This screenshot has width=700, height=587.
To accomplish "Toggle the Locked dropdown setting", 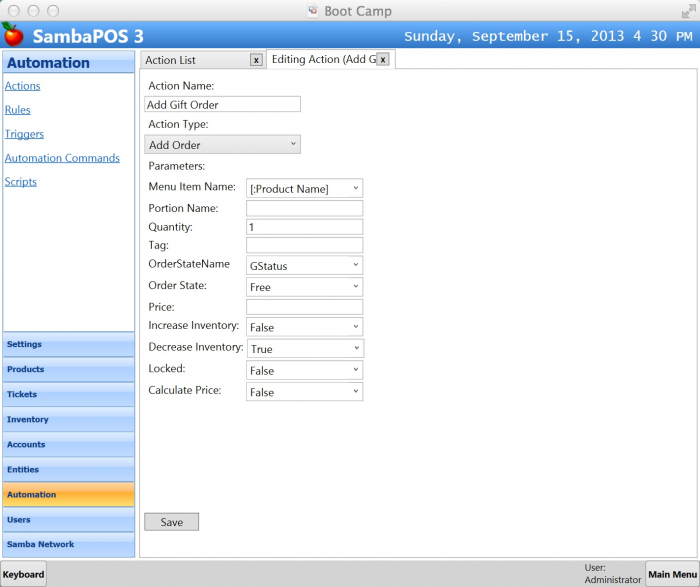I will click(x=304, y=371).
